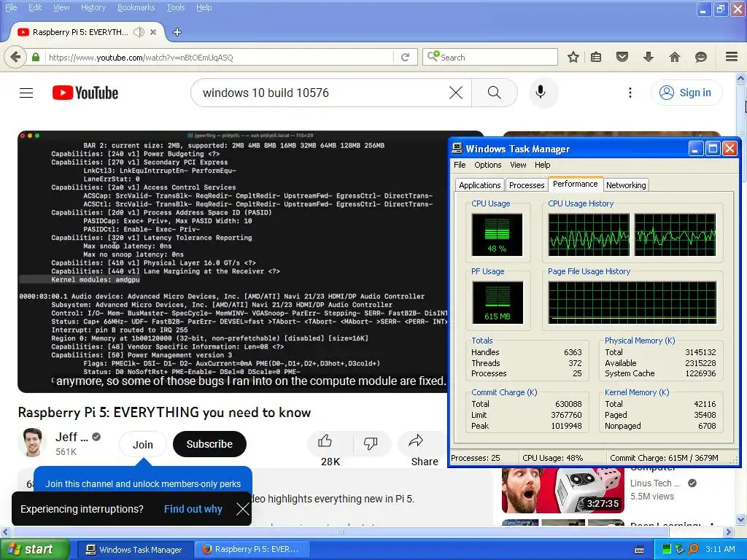Subscribe to Jeff's channel
This screenshot has width=747, height=560.
coord(209,444)
